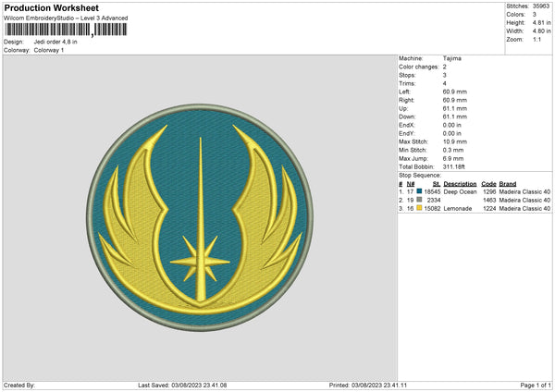Click the stitch count 18545 in row 1

(x=432, y=191)
